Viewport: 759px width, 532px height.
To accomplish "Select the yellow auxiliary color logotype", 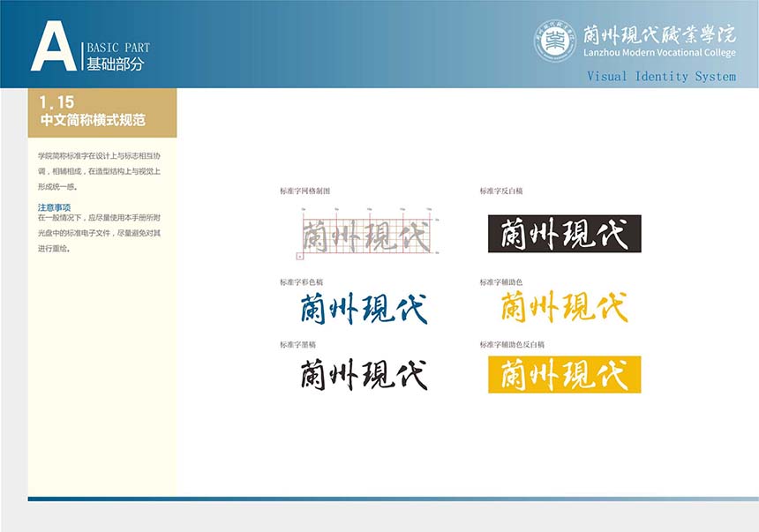I will click(564, 307).
